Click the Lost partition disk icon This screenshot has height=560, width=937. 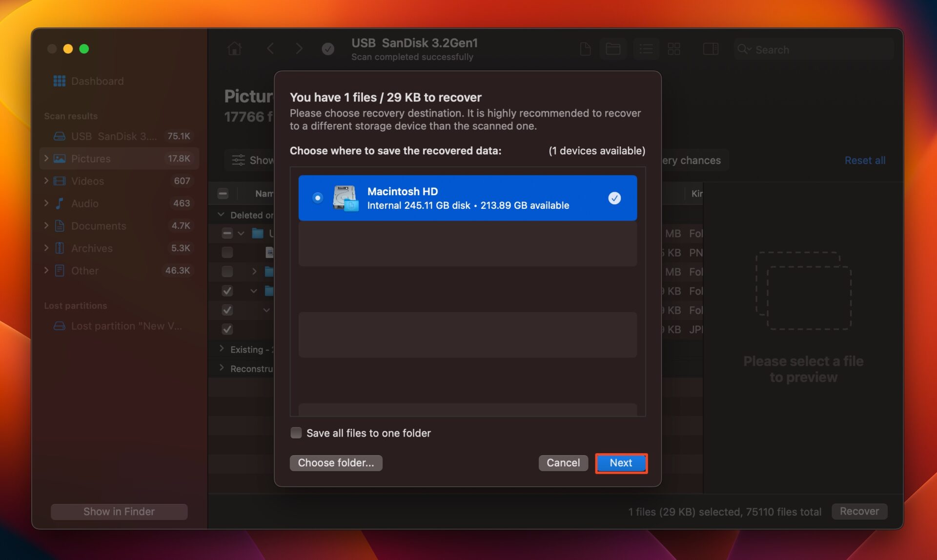[x=59, y=326]
